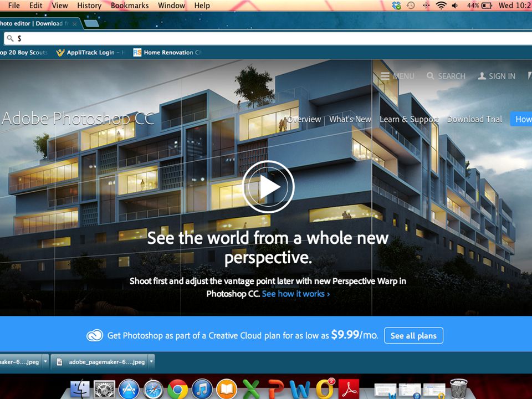Click the file icon of adobe_pagemaker-6....jpeg download
This screenshot has width=532, height=399.
59,362
